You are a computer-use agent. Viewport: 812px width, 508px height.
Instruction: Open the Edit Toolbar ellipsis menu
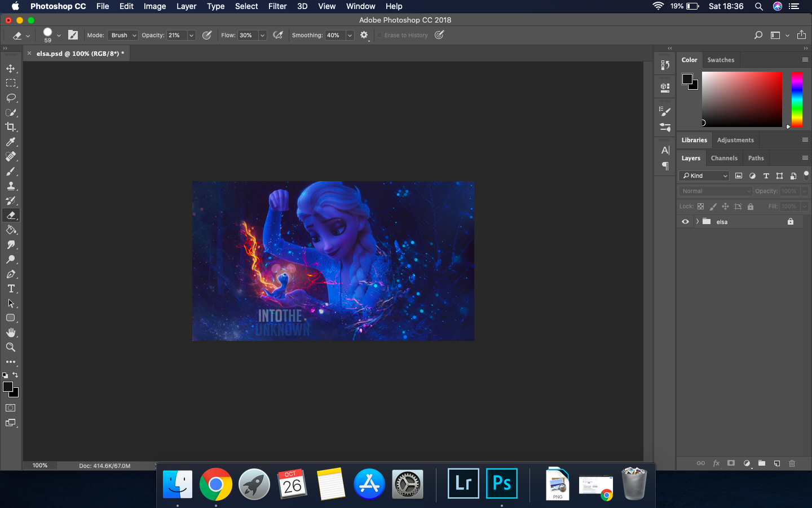point(11,362)
